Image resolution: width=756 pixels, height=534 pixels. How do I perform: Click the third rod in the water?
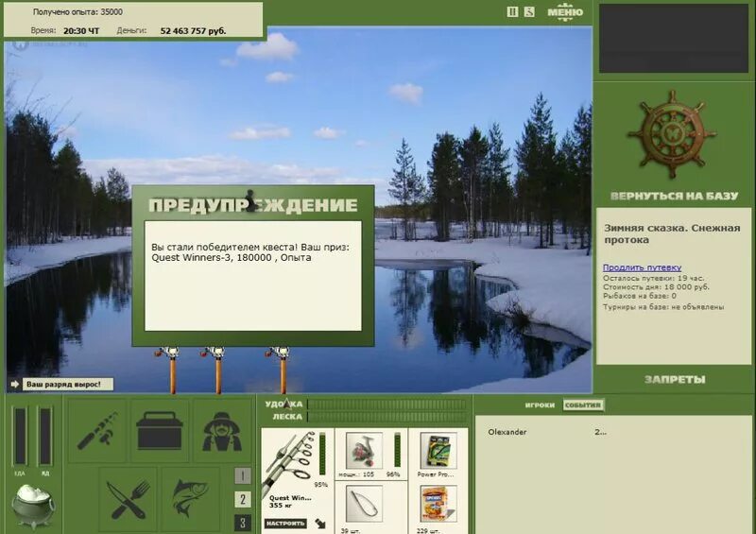(x=281, y=369)
